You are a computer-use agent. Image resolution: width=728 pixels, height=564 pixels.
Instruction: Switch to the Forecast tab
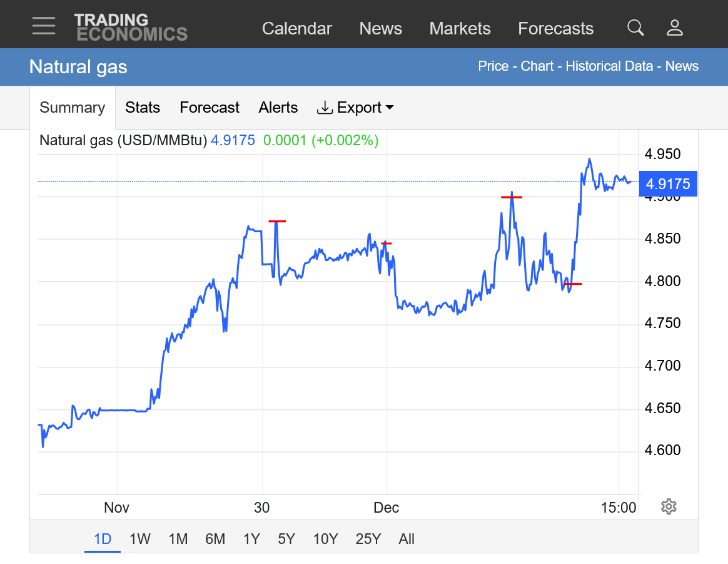point(210,108)
